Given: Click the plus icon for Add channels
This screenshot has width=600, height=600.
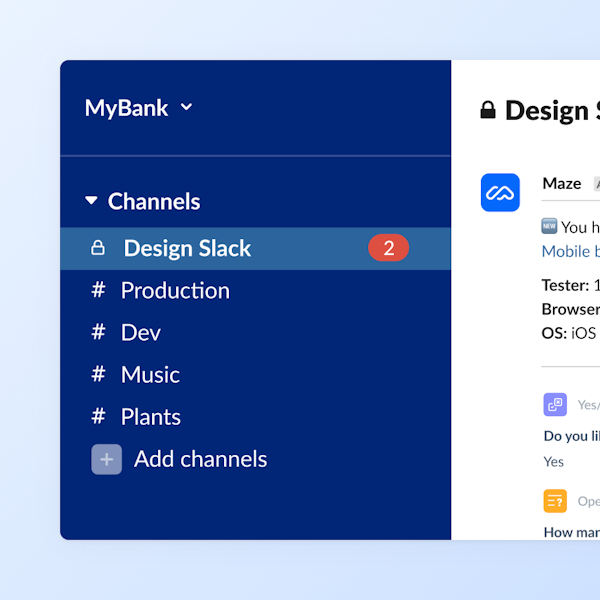Looking at the screenshot, I should click(x=107, y=459).
